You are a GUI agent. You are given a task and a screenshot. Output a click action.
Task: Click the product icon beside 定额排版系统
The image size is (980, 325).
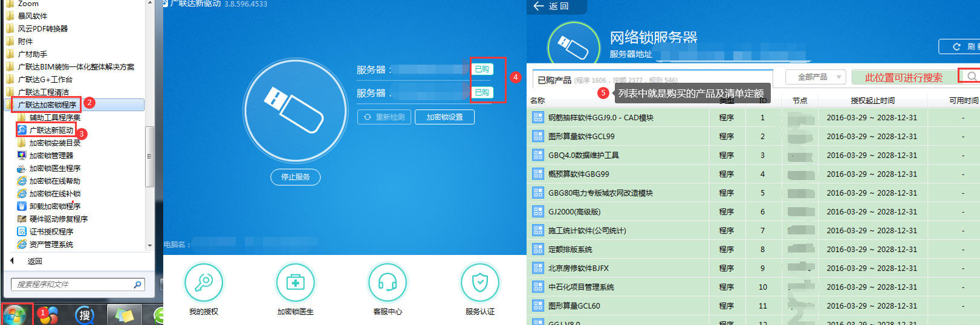coord(537,249)
